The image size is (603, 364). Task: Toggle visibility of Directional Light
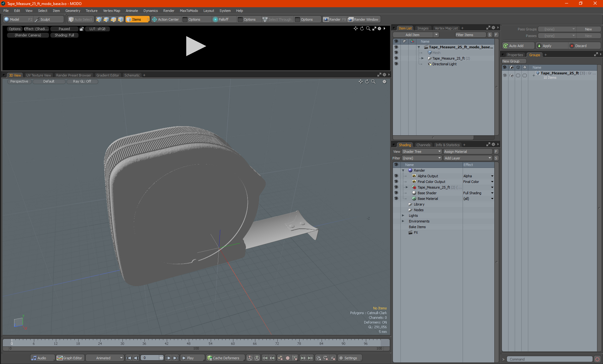(396, 64)
